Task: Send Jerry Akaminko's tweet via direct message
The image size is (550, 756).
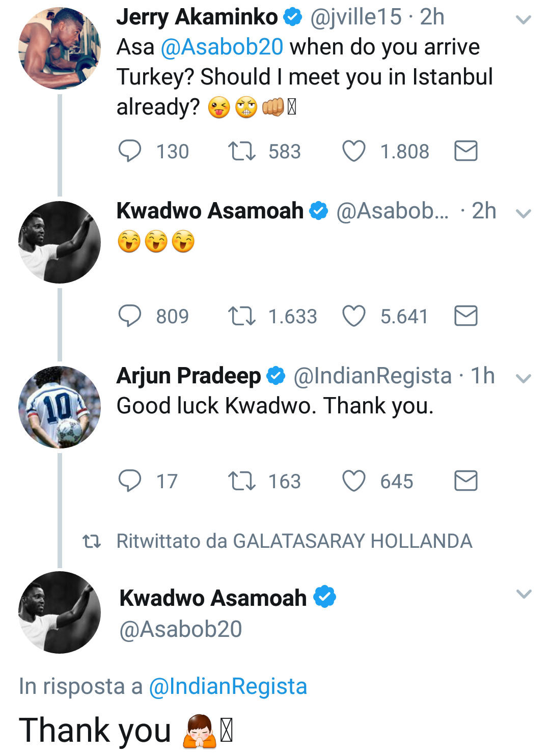Action: [465, 151]
